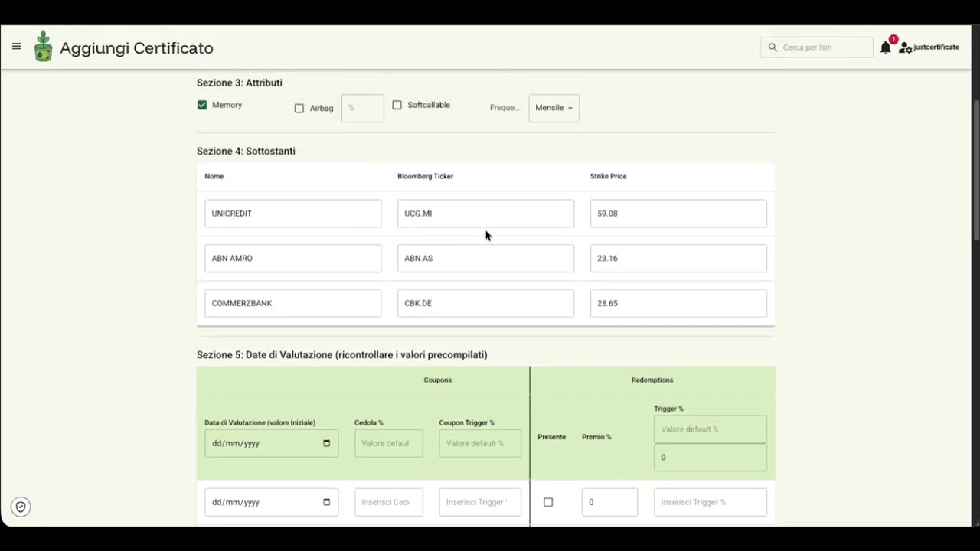Image resolution: width=980 pixels, height=551 pixels.
Task: Edit the CBK.DE Bloomberg ticker field
Action: pos(485,303)
